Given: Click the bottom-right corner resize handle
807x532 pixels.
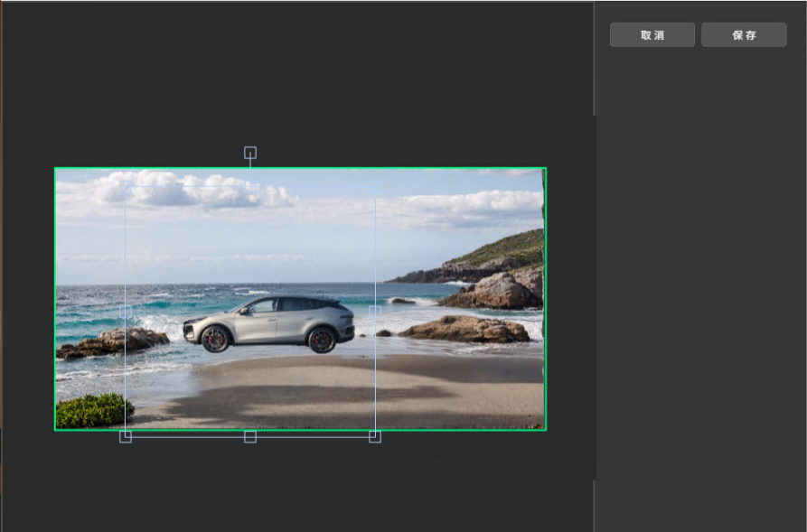Looking at the screenshot, I should click(x=375, y=437).
